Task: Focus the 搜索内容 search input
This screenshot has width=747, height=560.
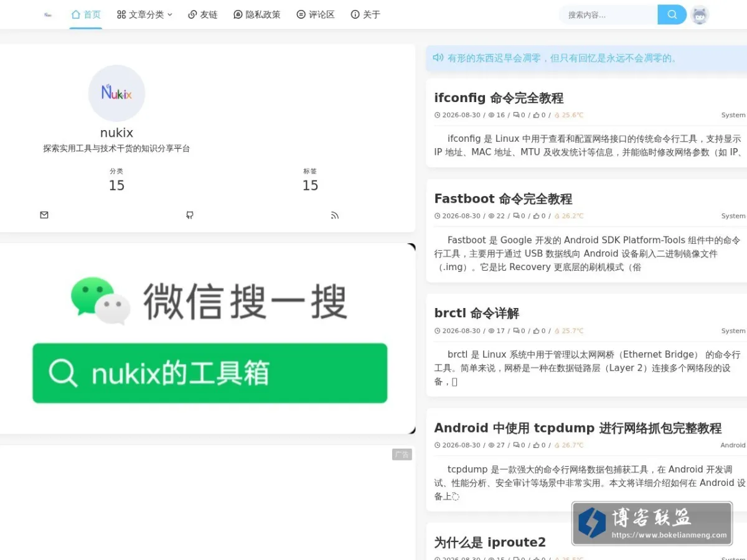Action: click(608, 14)
